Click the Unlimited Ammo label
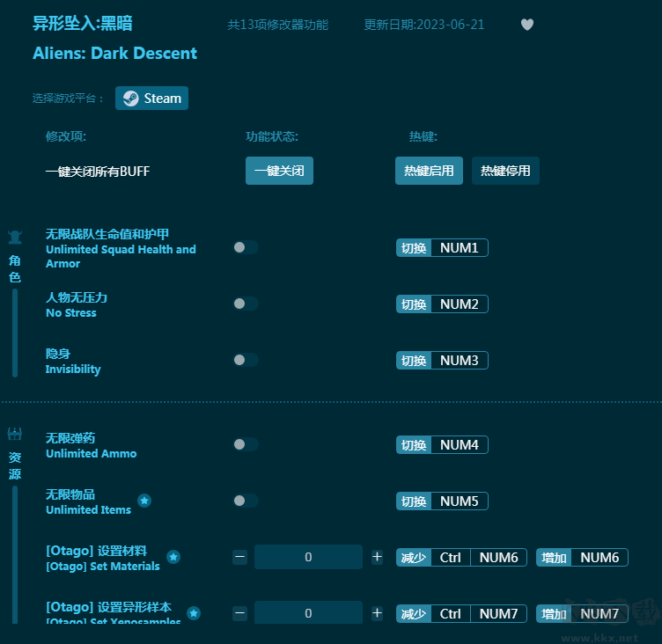 click(x=92, y=454)
